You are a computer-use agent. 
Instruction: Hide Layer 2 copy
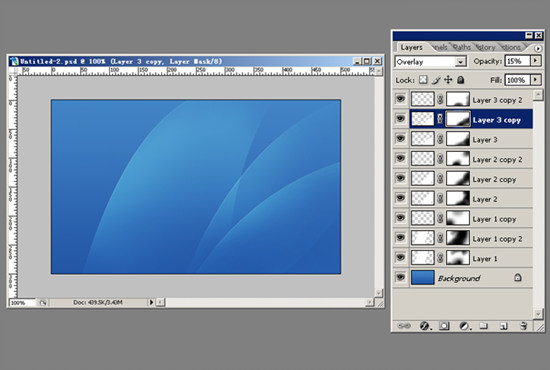pyautogui.click(x=401, y=178)
